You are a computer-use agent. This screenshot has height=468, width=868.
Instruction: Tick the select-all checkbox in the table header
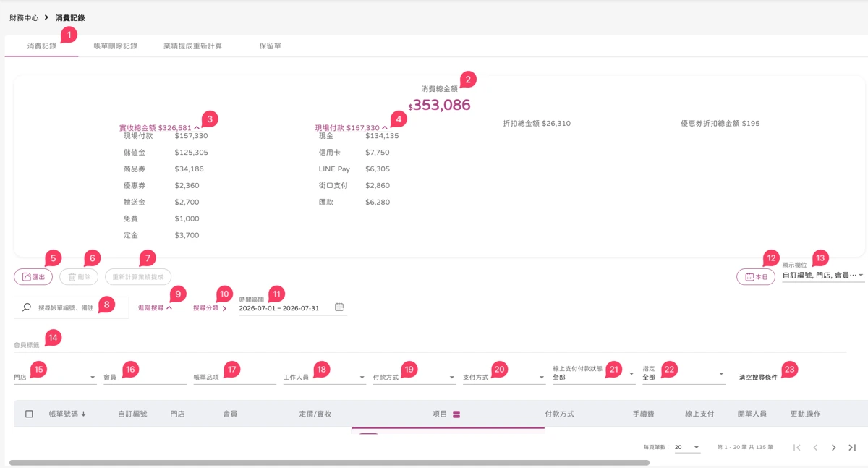point(29,414)
